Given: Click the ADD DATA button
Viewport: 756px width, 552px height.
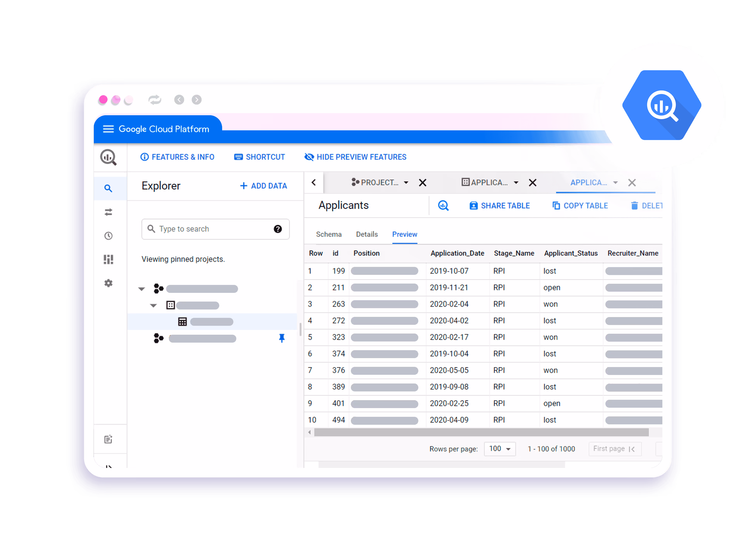Looking at the screenshot, I should tap(263, 186).
